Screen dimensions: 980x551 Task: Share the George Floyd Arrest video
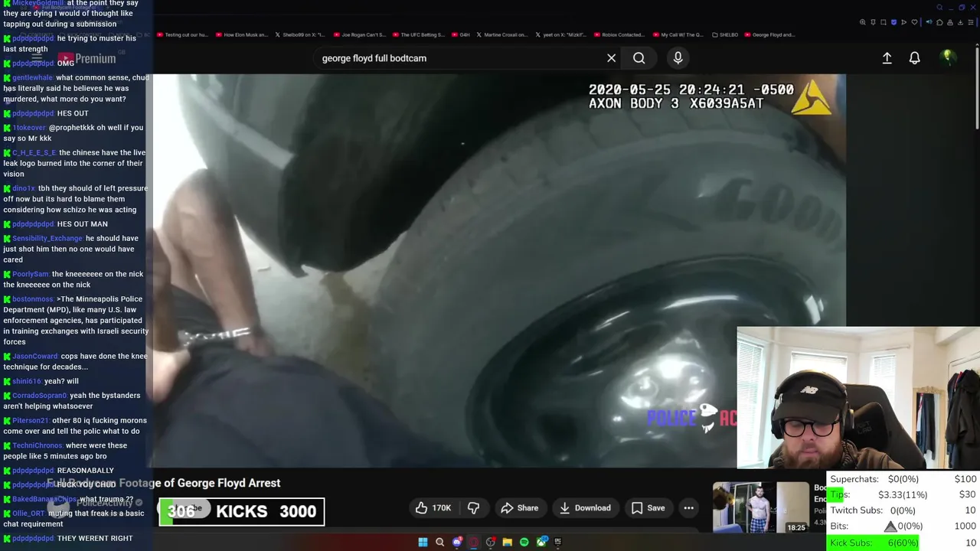519,508
